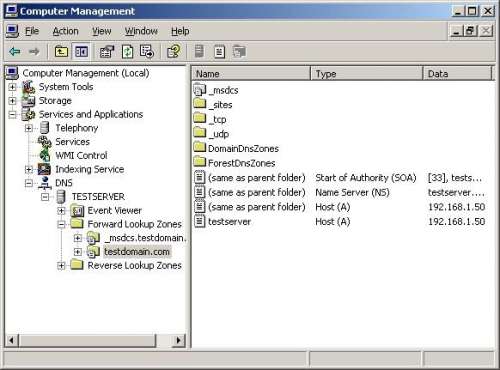Select the _sites folder
Image resolution: width=500 pixels, height=370 pixels.
click(x=220, y=105)
